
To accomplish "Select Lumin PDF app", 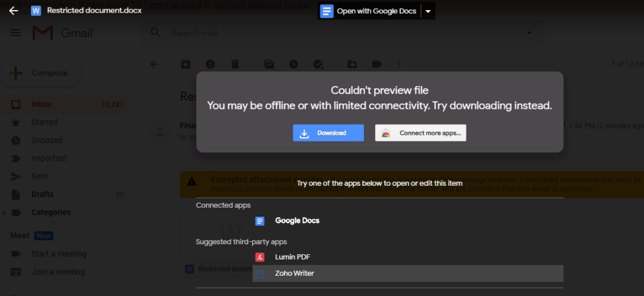I will click(x=408, y=258).
